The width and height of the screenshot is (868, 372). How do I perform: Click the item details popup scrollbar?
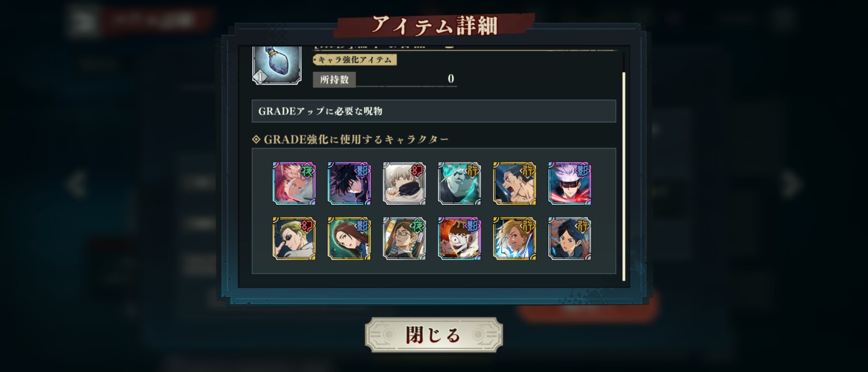(x=624, y=176)
